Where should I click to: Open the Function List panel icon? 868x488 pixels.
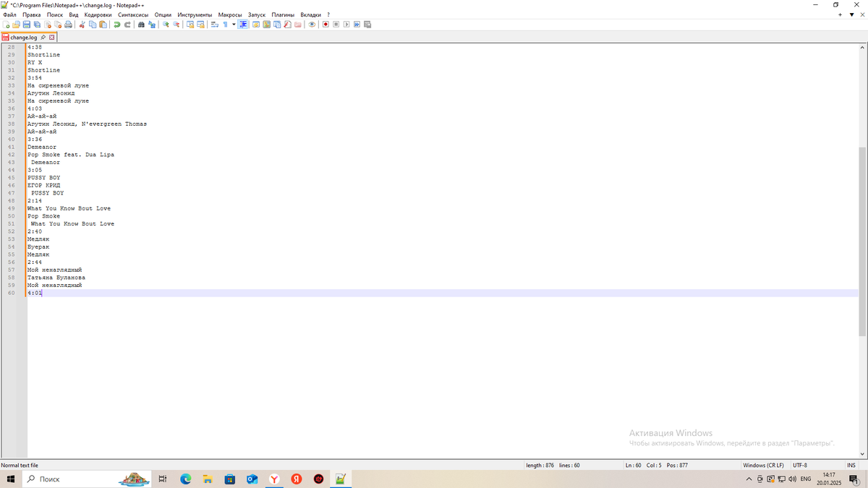coord(287,25)
